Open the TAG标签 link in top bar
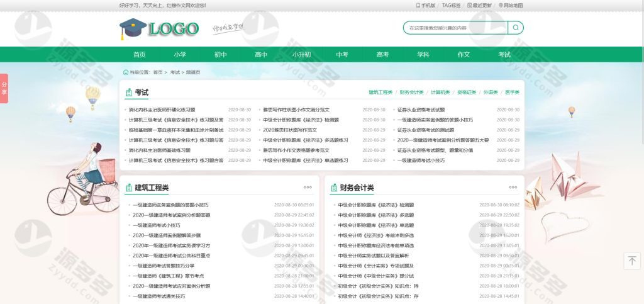This screenshot has height=304, width=644. pos(451,5)
